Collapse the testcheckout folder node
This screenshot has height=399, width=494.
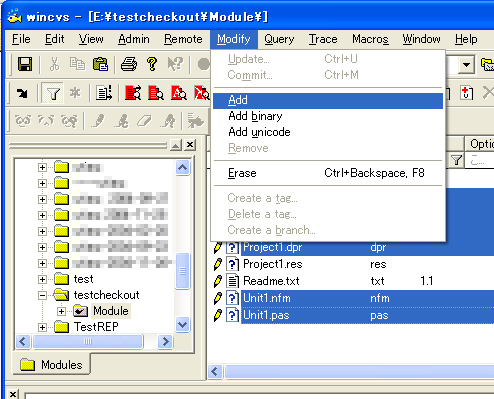(42, 295)
